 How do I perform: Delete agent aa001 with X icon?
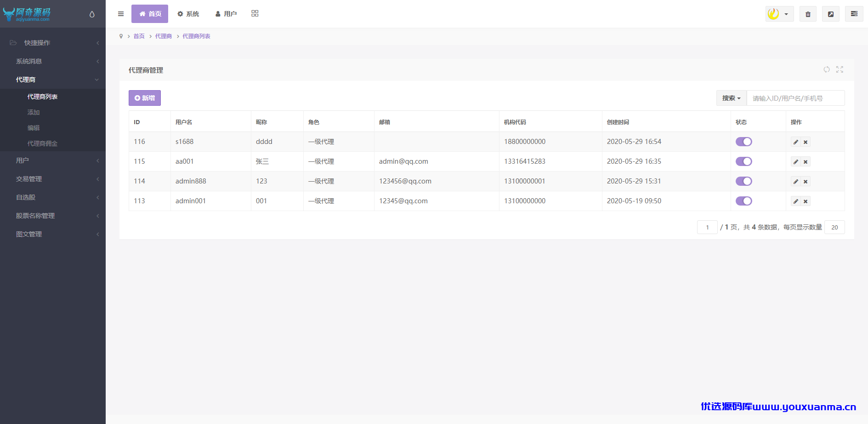tap(806, 162)
